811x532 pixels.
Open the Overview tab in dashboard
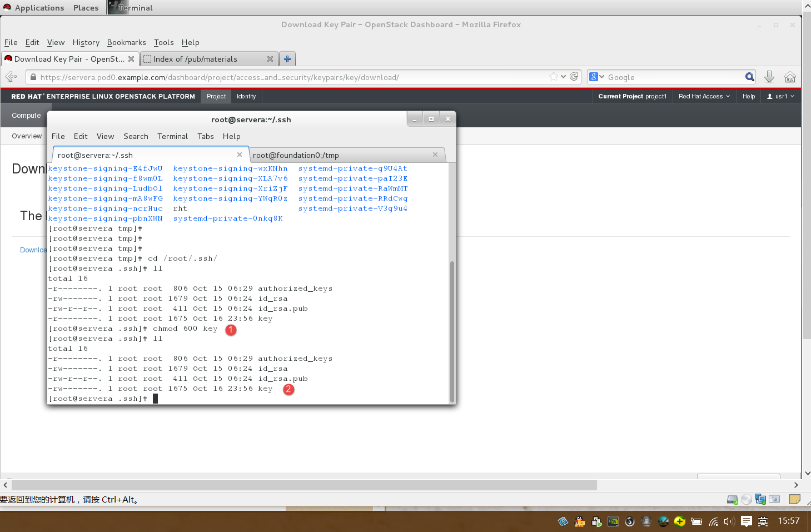[26, 136]
